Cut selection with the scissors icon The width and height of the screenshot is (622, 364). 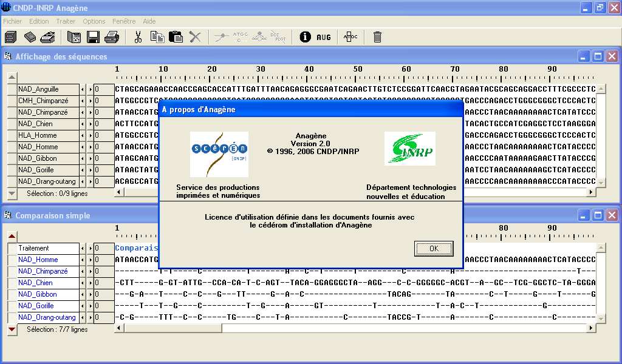(138, 37)
